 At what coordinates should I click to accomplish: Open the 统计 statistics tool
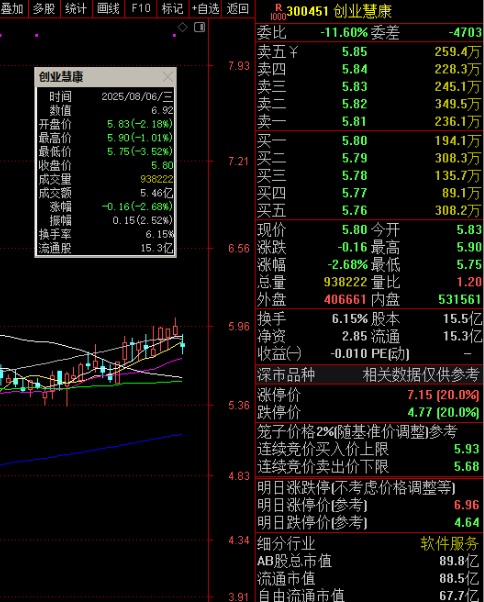(x=76, y=8)
